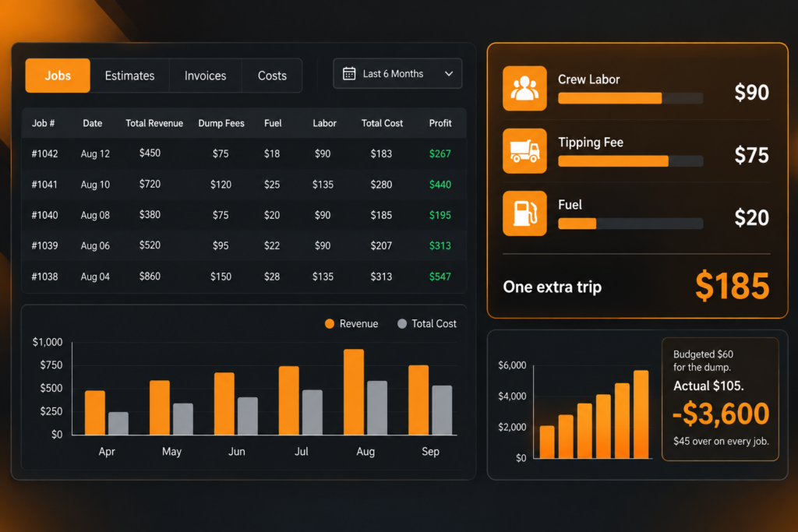798x532 pixels.
Task: Click the $547 profit value
Action: coord(440,277)
